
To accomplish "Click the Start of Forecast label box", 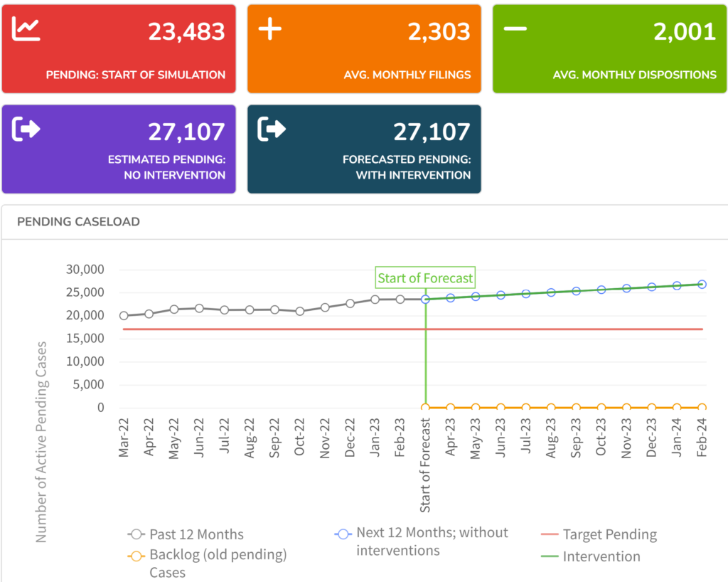I will click(x=425, y=278).
